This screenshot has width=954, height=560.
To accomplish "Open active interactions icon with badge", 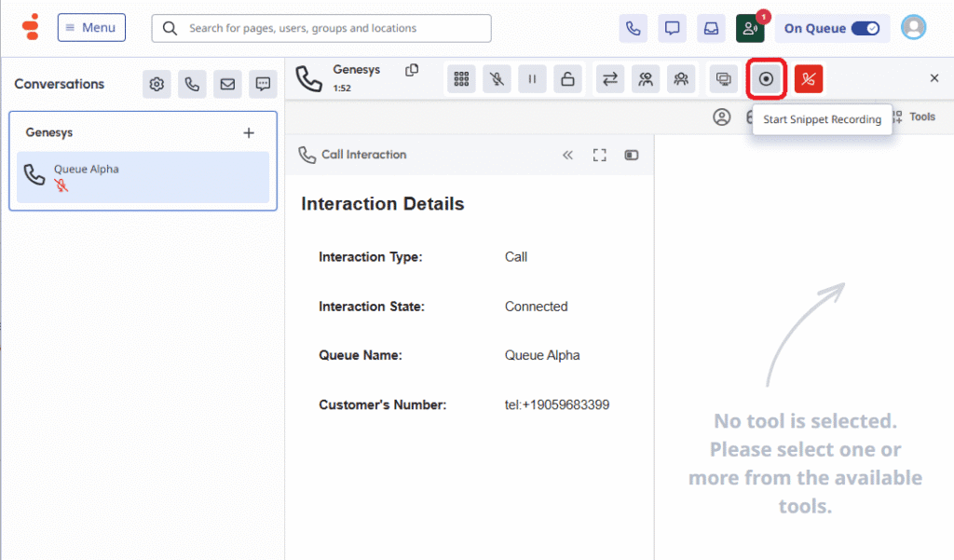I will click(x=750, y=28).
